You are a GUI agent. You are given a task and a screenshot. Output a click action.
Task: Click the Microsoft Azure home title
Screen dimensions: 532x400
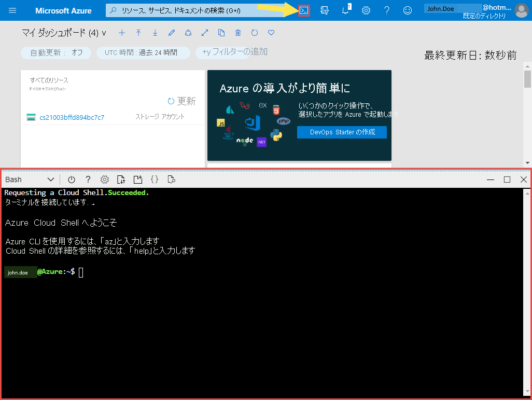[x=63, y=11]
